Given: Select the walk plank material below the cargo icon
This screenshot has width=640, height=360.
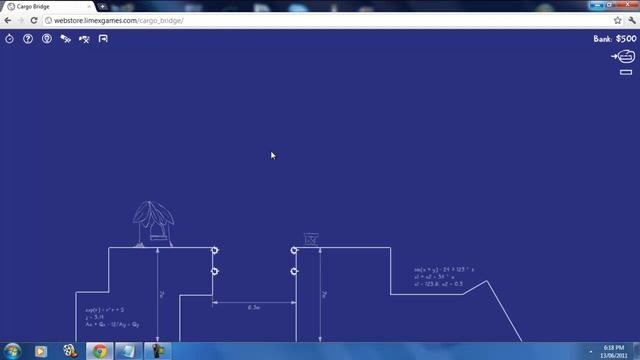Looking at the screenshot, I should tap(626, 72).
